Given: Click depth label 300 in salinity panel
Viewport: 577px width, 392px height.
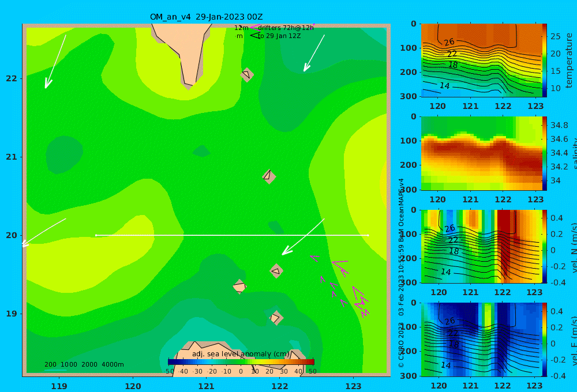Looking at the screenshot, I should (409, 190).
